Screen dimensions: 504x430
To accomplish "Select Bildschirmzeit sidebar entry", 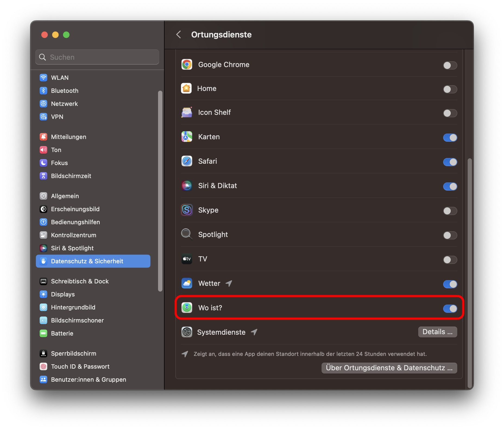I will pyautogui.click(x=93, y=176).
